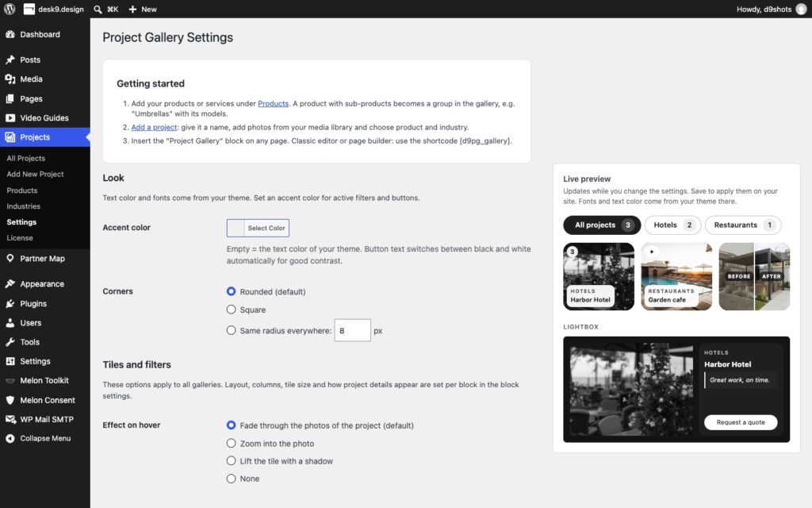Image resolution: width=812 pixels, height=508 pixels.
Task: Click the Melon Consent shield icon
Action: click(10, 400)
